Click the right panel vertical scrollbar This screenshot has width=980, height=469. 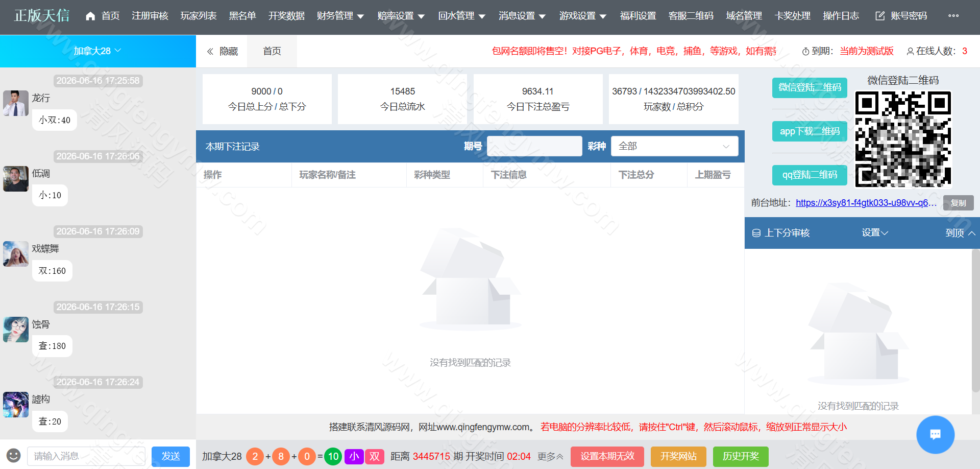(975, 320)
